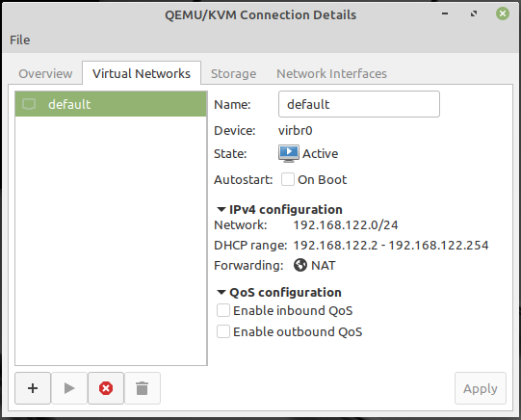Viewport: 521px width, 420px height.
Task: Open the File menu
Action: 20,39
